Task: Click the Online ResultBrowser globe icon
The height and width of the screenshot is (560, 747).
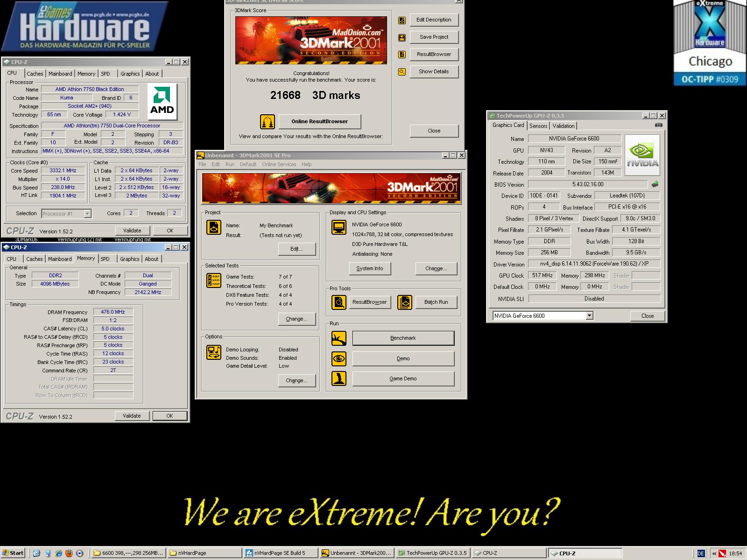Action: (268, 122)
